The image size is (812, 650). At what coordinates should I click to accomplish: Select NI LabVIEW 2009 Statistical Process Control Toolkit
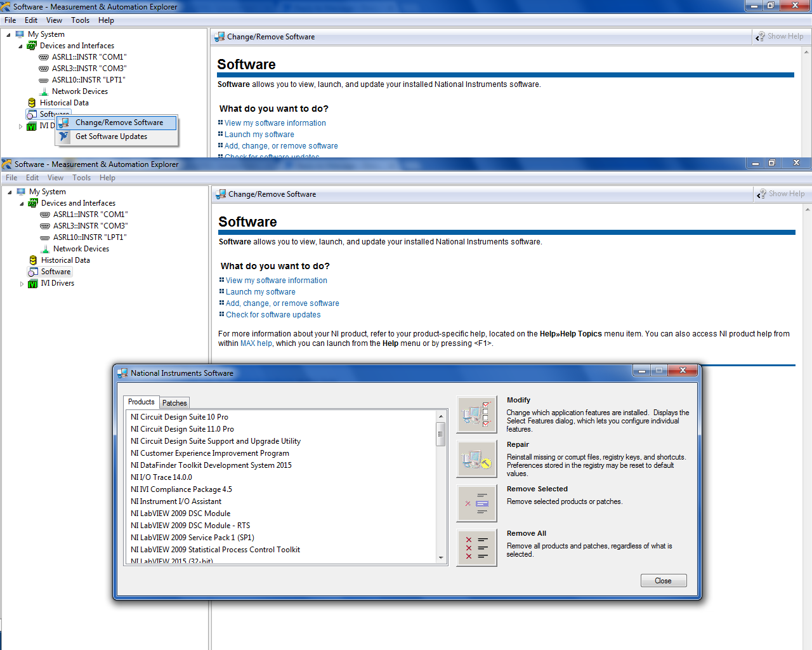pos(215,550)
